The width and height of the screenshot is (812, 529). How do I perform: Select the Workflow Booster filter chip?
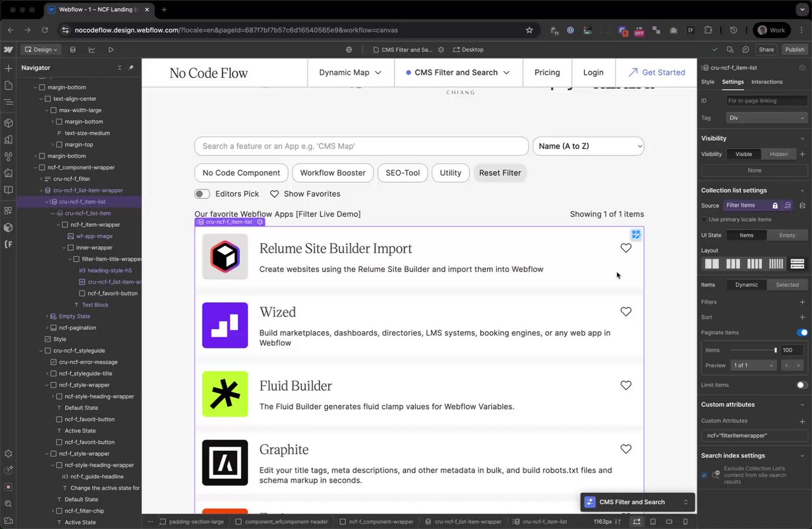coord(333,173)
